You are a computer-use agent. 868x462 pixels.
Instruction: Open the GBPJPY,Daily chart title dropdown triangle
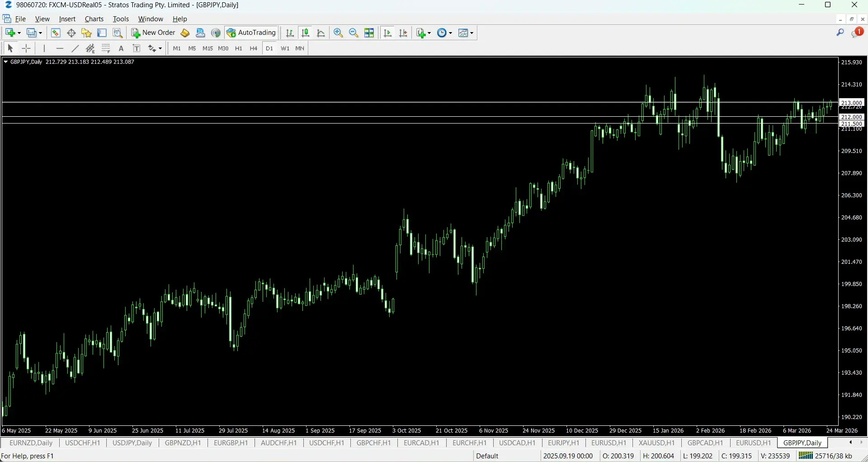pos(5,62)
